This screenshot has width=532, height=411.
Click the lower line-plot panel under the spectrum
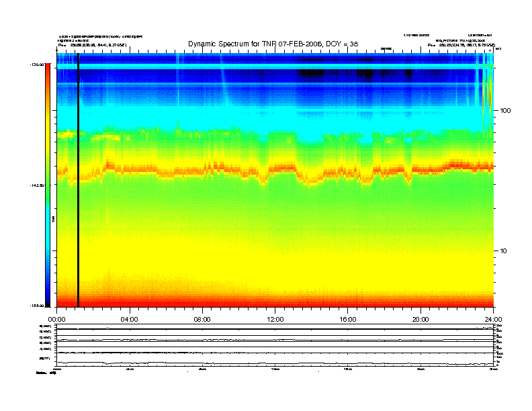(x=275, y=345)
